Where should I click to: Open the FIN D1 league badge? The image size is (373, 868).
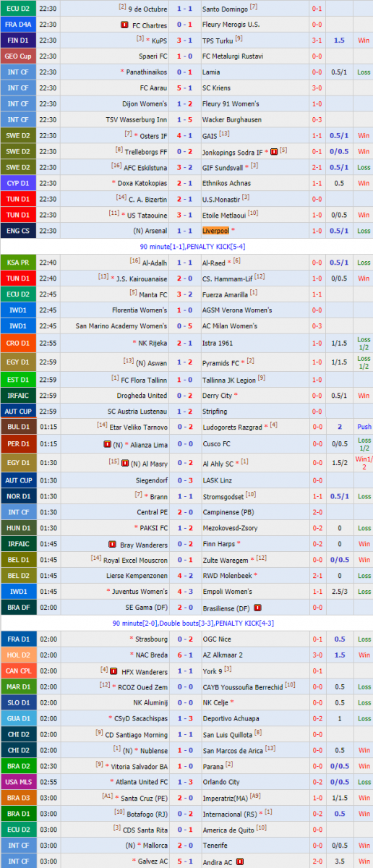pos(18,41)
